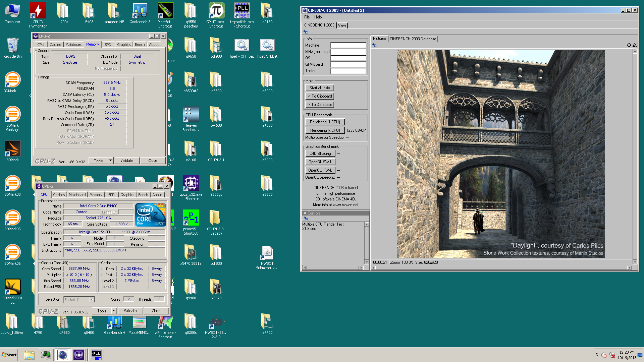Open hpet - OFF.bat file
Image resolution: width=644 pixels, height=362 pixels.
click(x=242, y=48)
